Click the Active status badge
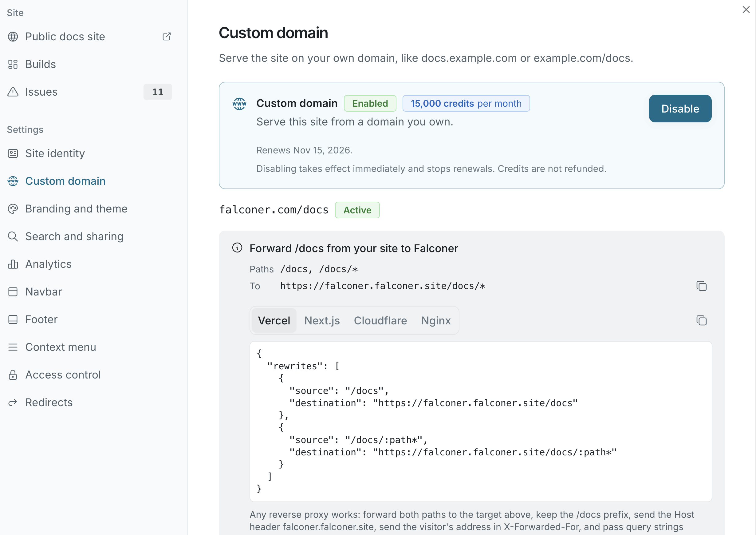This screenshot has height=535, width=756. pyautogui.click(x=357, y=210)
